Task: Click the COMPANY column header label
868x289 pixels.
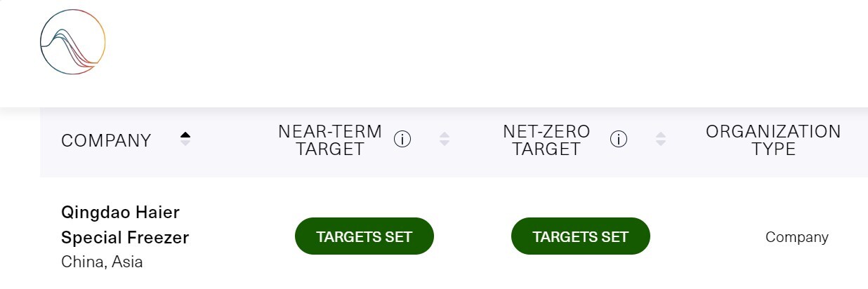Action: [106, 140]
